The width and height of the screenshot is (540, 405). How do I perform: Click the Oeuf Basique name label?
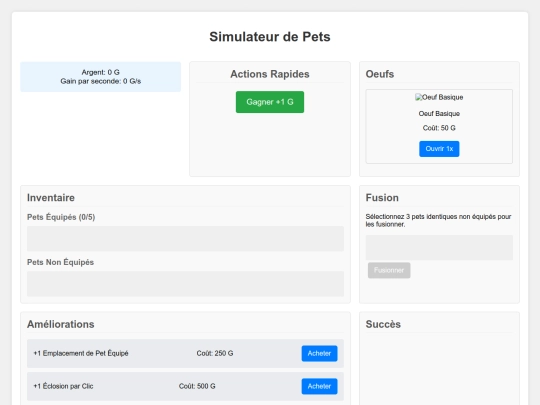pyautogui.click(x=439, y=114)
